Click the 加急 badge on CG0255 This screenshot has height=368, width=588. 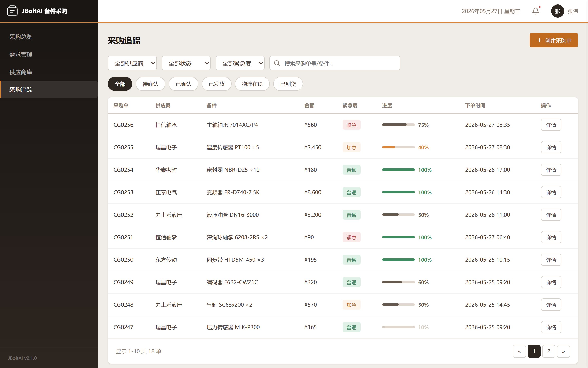351,147
